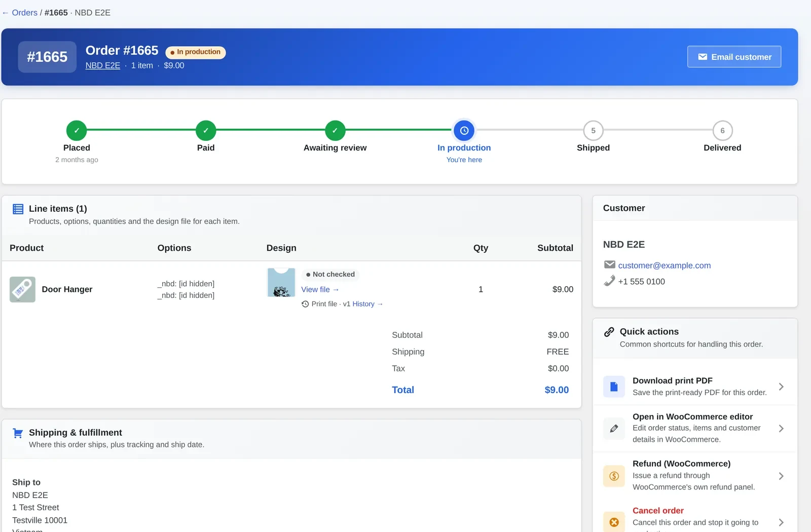Click the In production clock step icon
The image size is (811, 532).
click(464, 130)
